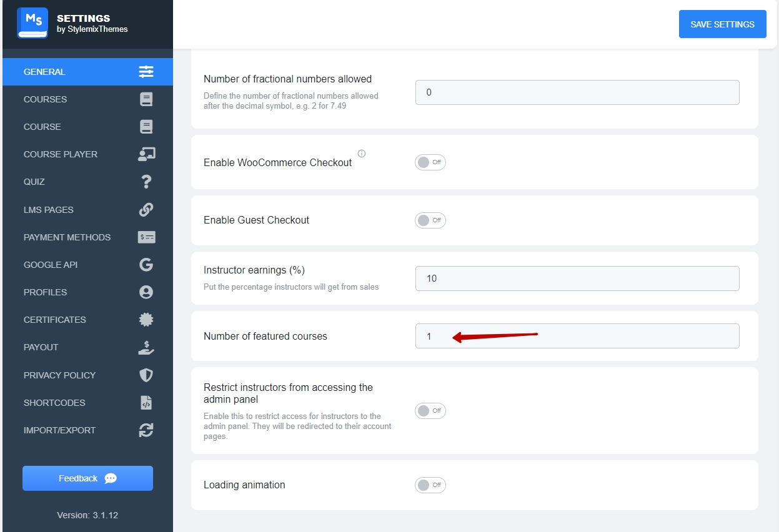This screenshot has height=532, width=779.
Task: Enable restricting instructors from admin panel
Action: coord(430,411)
